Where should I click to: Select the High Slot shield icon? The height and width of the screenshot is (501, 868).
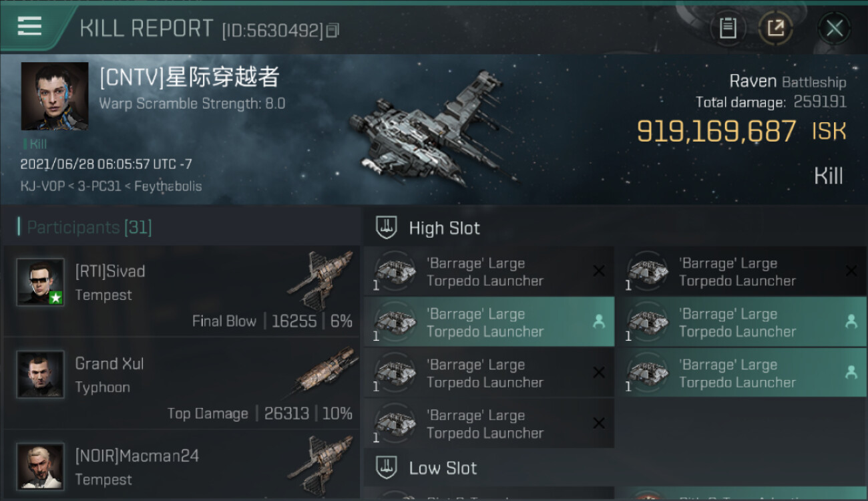pyautogui.click(x=387, y=228)
